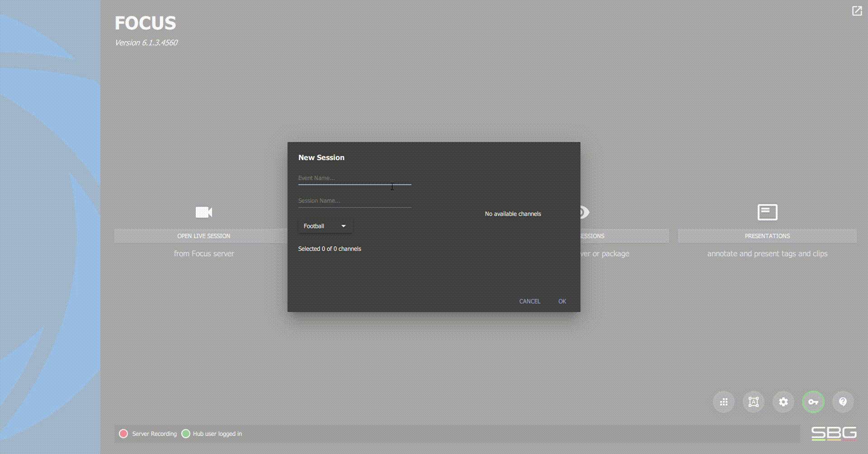Click the text annotation frame icon
Screen dimensions: 868x454
[754, 402]
